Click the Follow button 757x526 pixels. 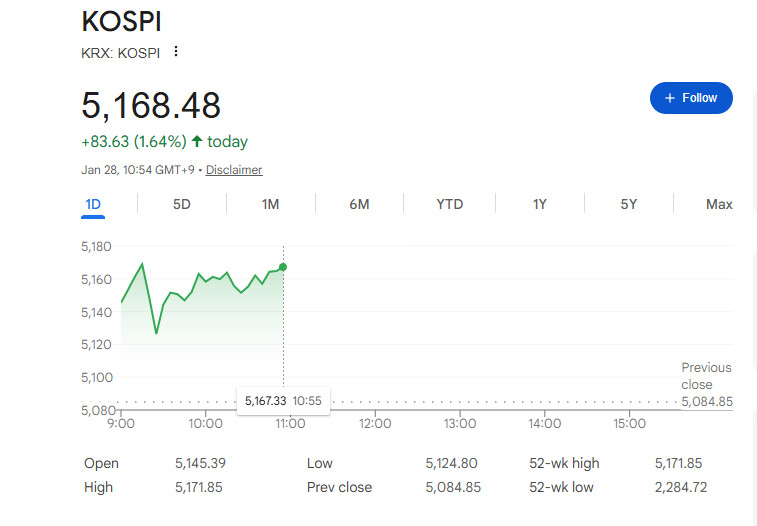click(x=691, y=98)
